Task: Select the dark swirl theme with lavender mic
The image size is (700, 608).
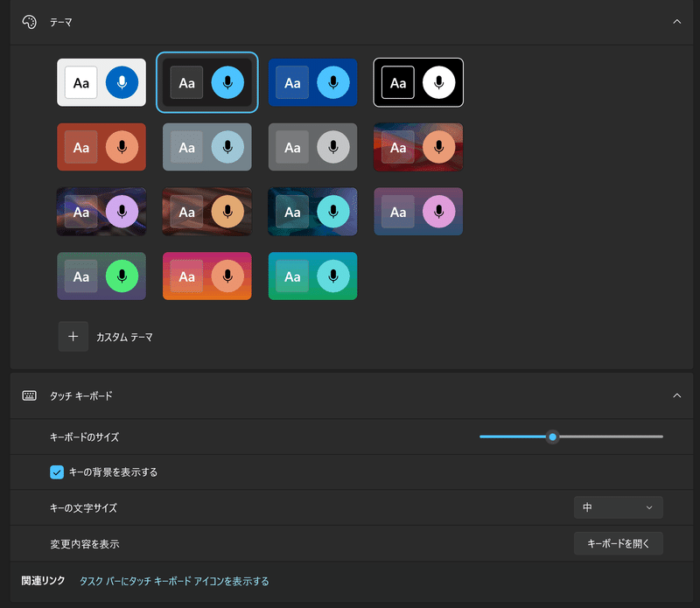Action: tap(101, 212)
